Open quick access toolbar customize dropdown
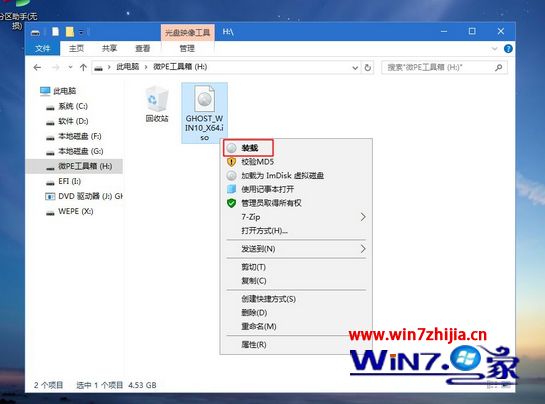Screen dimensions: 545x404 coord(81,32)
